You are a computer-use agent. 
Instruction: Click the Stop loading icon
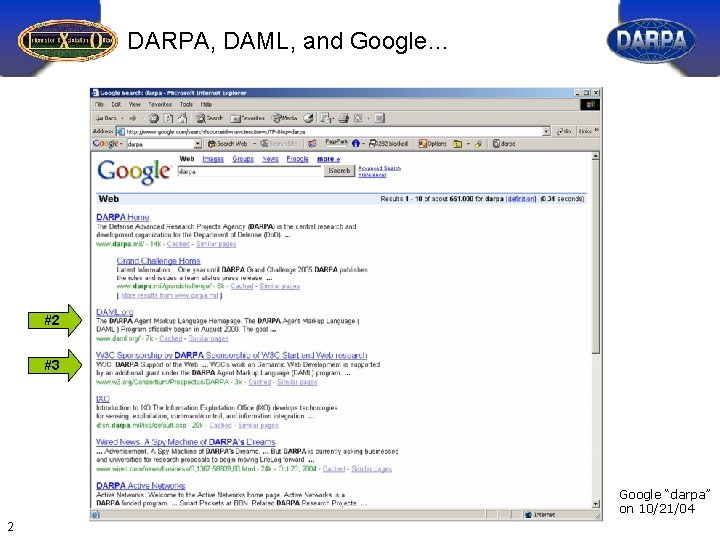tap(154, 118)
